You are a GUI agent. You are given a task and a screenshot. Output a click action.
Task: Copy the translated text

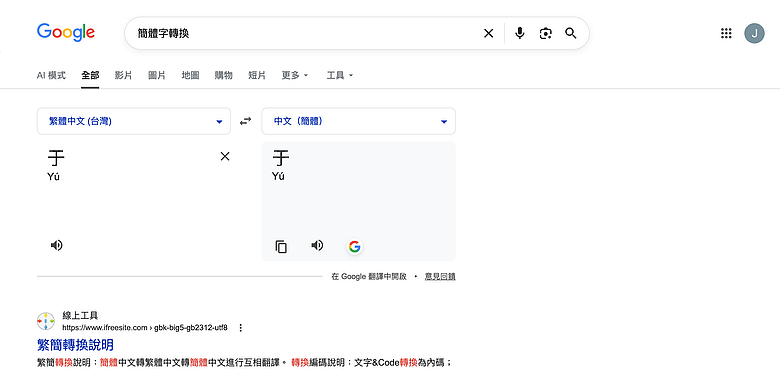tap(281, 246)
